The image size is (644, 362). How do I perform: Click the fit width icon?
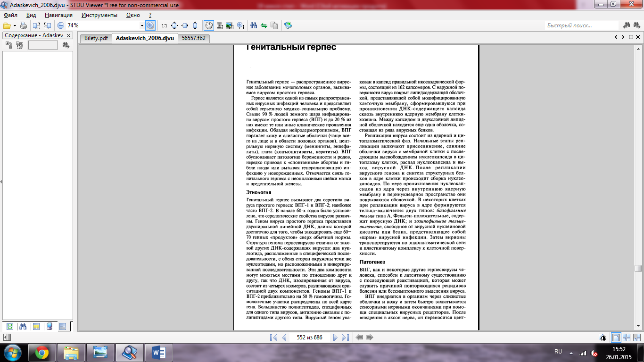click(x=184, y=25)
